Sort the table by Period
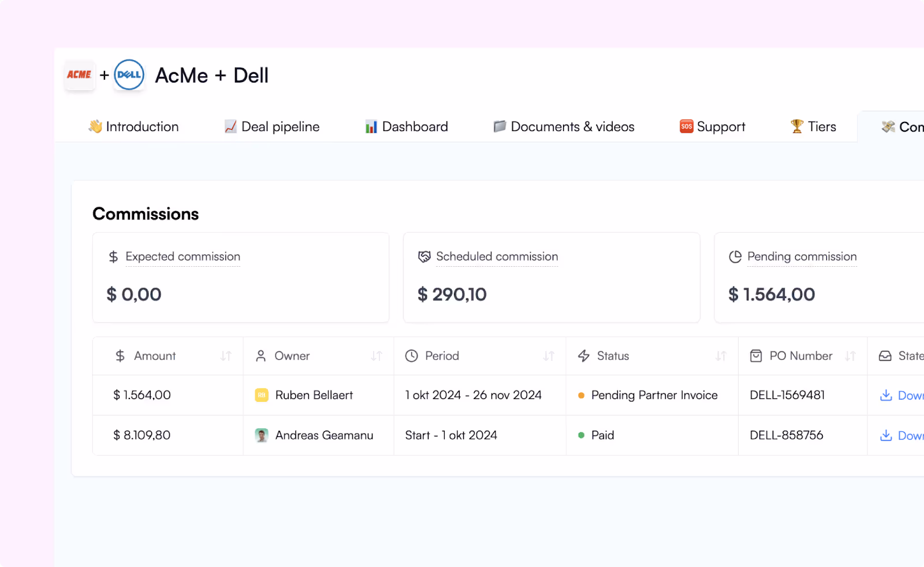This screenshot has width=924, height=567. 549,356
